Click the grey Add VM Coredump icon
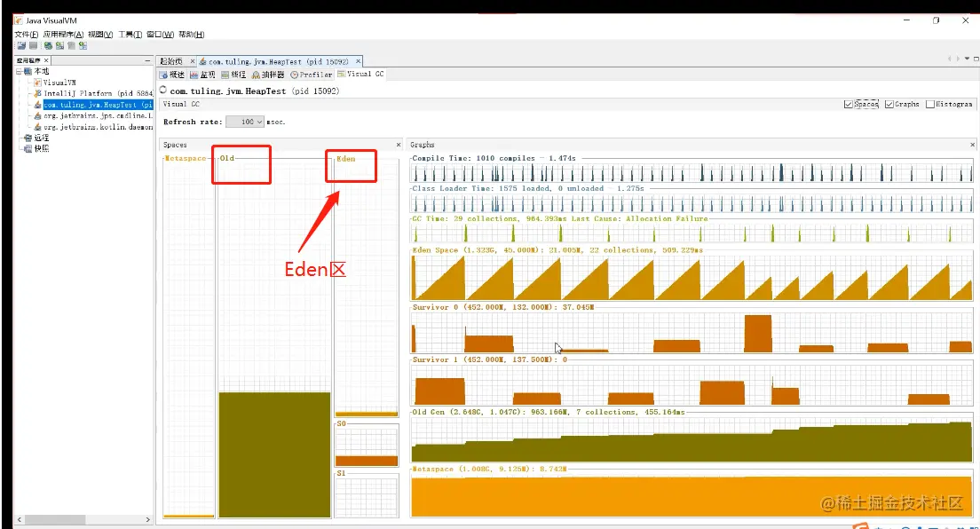The width and height of the screenshot is (980, 529). 71,45
